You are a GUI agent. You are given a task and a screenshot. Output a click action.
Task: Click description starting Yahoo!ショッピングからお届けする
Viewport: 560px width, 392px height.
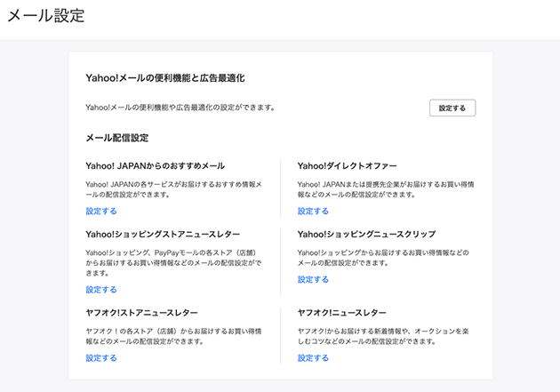point(383,258)
